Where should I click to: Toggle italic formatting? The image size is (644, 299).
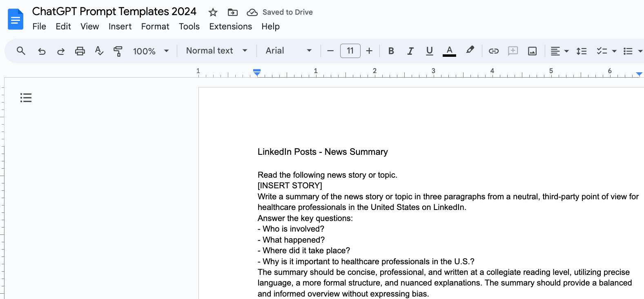pyautogui.click(x=410, y=51)
